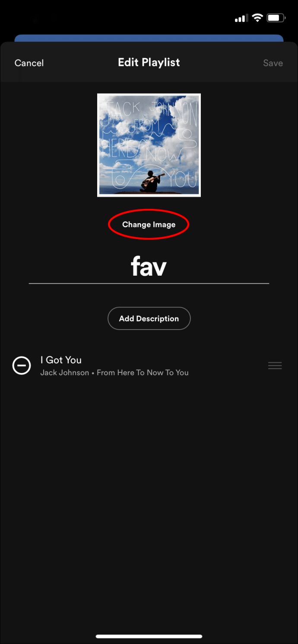Tap the playlist cover art thumbnail
298x644 pixels.
149,145
